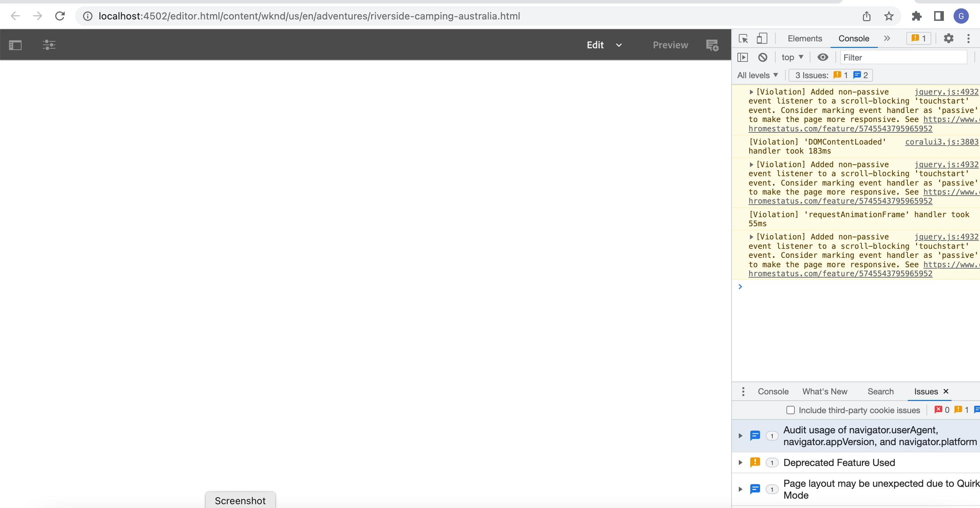Click the Preview button

tap(670, 45)
